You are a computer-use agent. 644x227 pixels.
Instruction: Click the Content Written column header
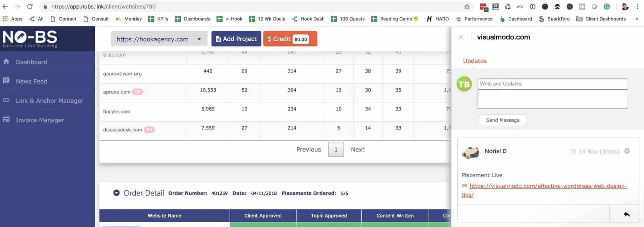pyautogui.click(x=395, y=216)
